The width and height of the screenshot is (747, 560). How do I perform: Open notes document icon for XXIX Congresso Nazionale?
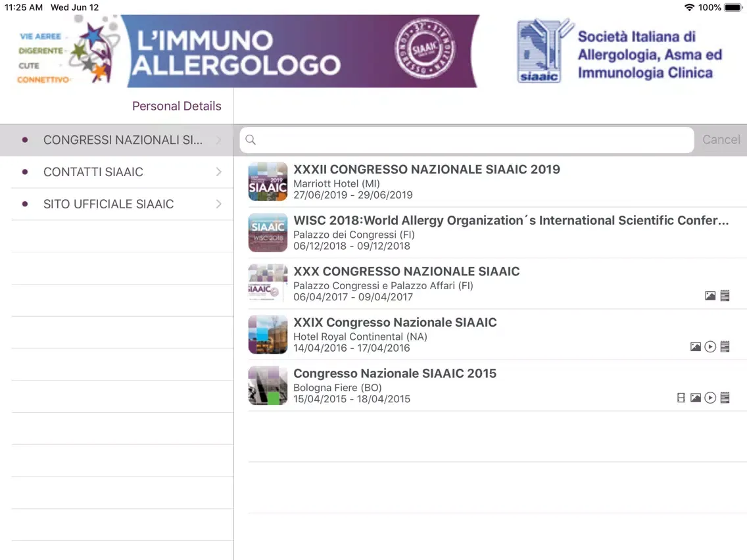pyautogui.click(x=725, y=346)
